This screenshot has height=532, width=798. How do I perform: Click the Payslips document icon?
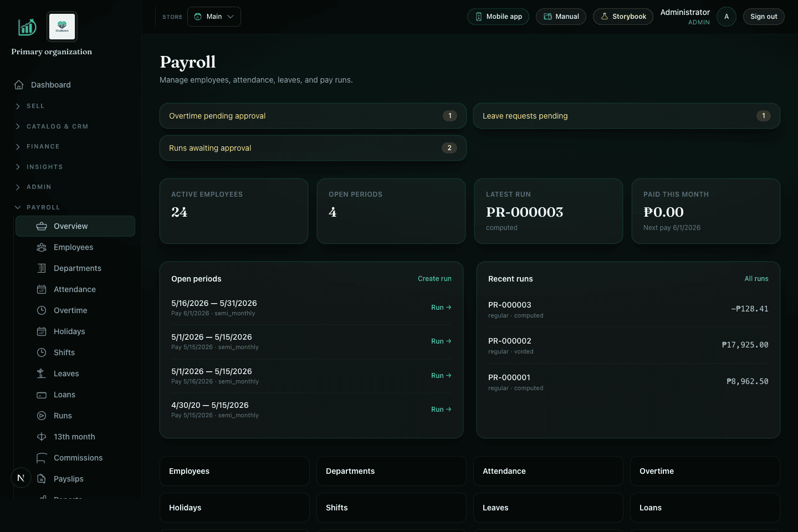42,479
